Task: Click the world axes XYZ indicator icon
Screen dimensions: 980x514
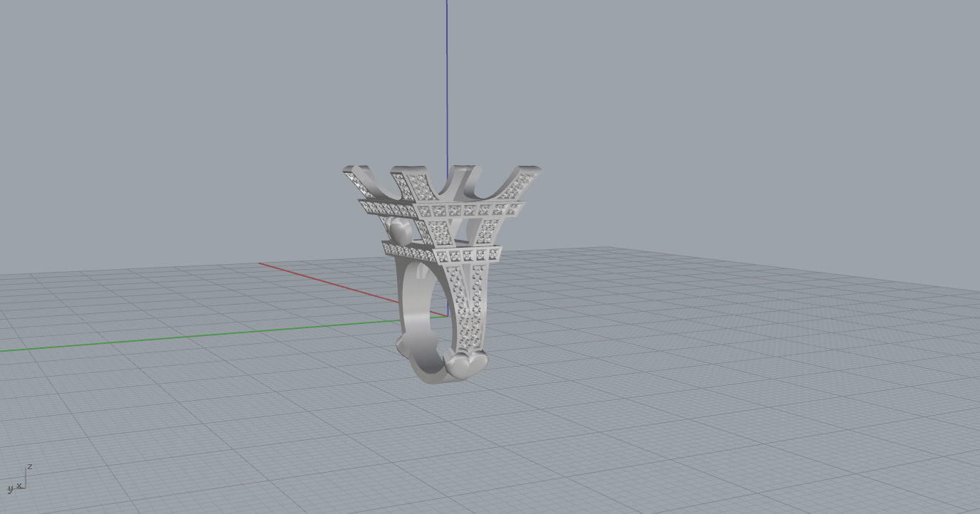Action: [20, 478]
